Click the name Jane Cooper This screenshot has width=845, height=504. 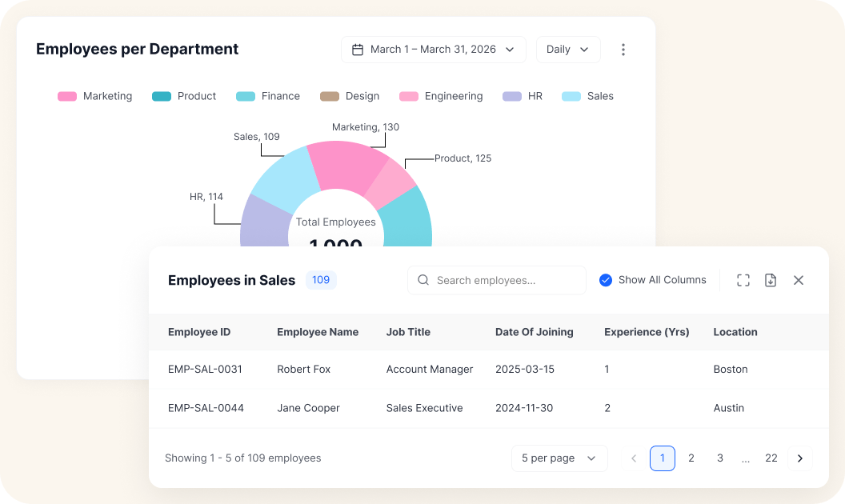coord(308,408)
